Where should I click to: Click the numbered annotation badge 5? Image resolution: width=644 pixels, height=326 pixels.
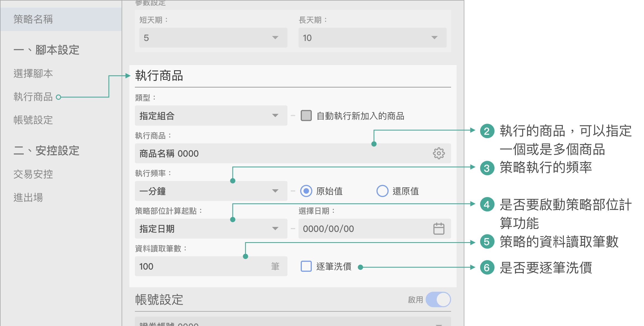487,242
